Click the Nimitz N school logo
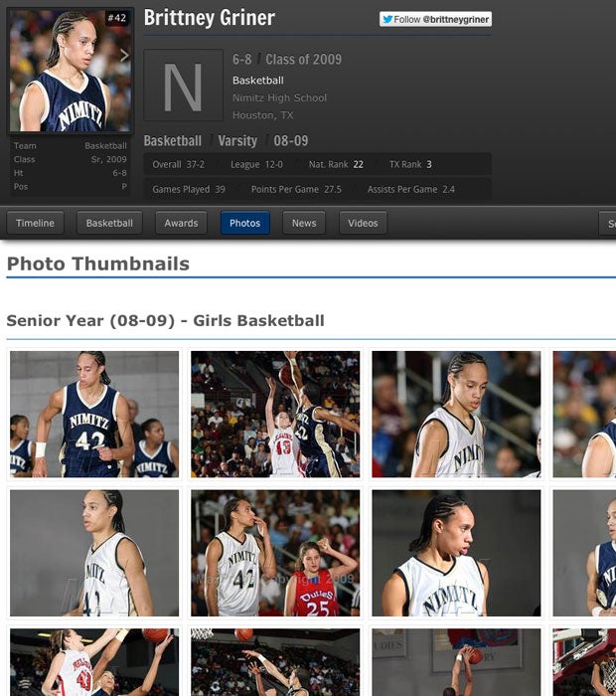616x696 pixels. point(183,85)
